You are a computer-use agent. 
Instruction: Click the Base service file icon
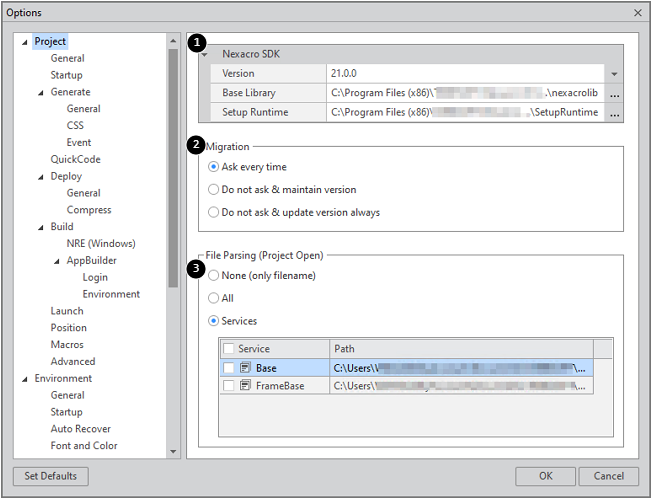(x=246, y=368)
